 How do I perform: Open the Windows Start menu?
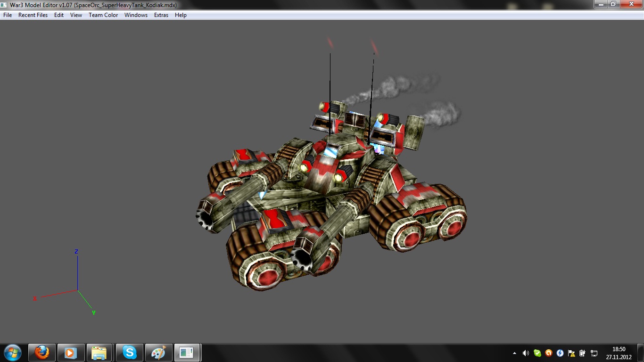click(x=13, y=353)
